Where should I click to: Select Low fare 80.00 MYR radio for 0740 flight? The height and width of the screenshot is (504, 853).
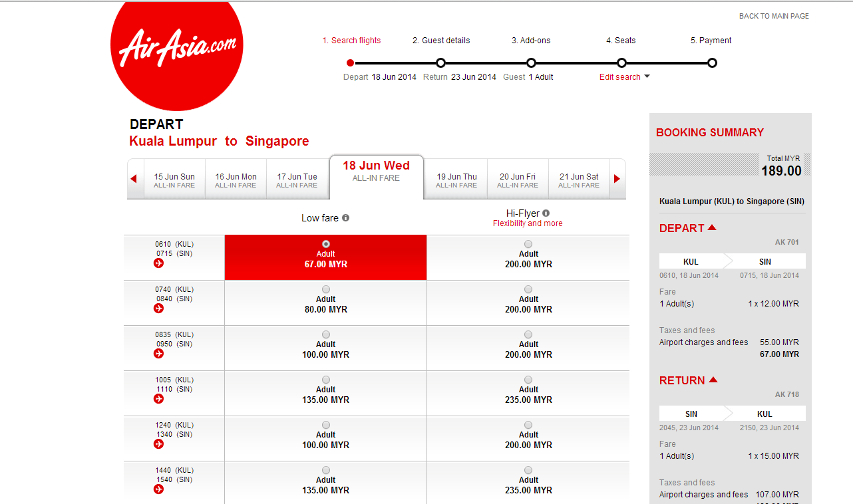pos(325,289)
